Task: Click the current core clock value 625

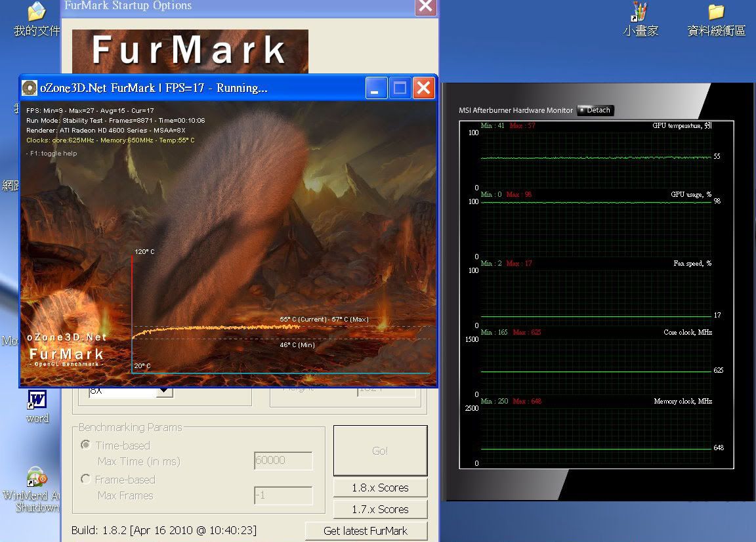Action: 719,370
